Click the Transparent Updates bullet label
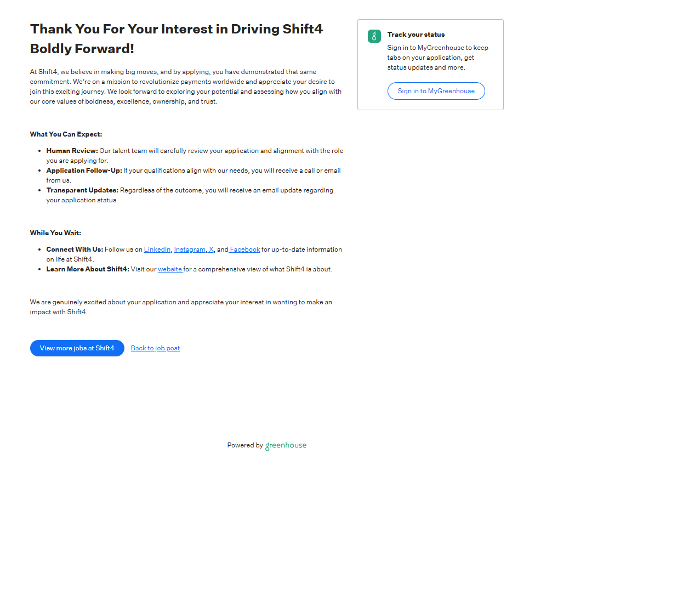 click(x=82, y=190)
